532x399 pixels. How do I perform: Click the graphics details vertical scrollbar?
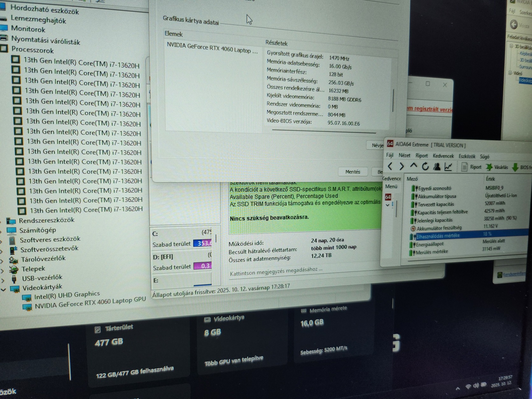(x=394, y=100)
